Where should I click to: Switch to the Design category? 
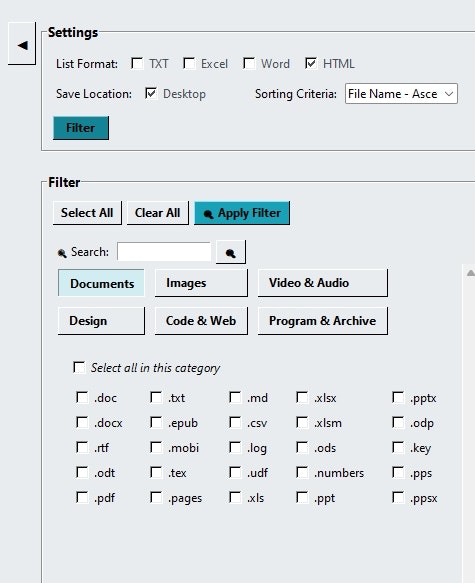[x=101, y=321]
